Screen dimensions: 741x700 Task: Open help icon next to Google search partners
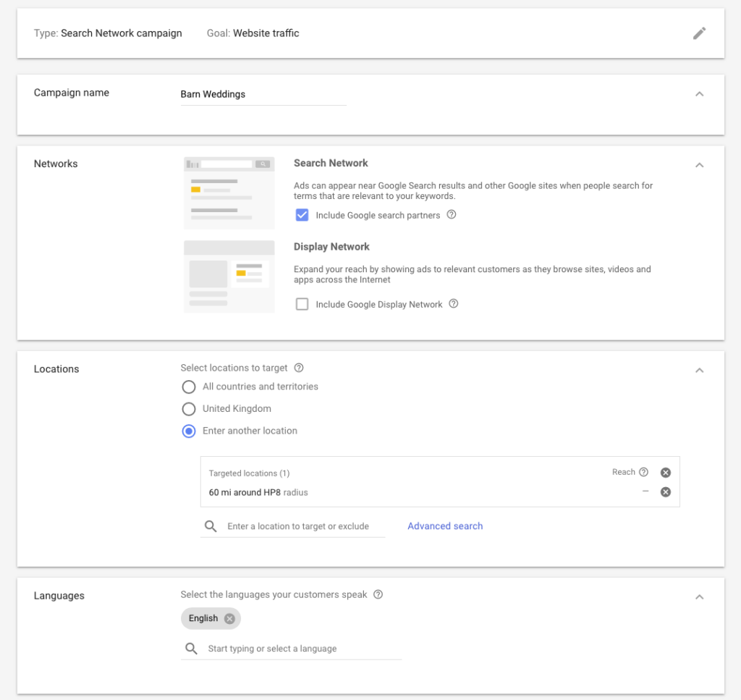[452, 214]
